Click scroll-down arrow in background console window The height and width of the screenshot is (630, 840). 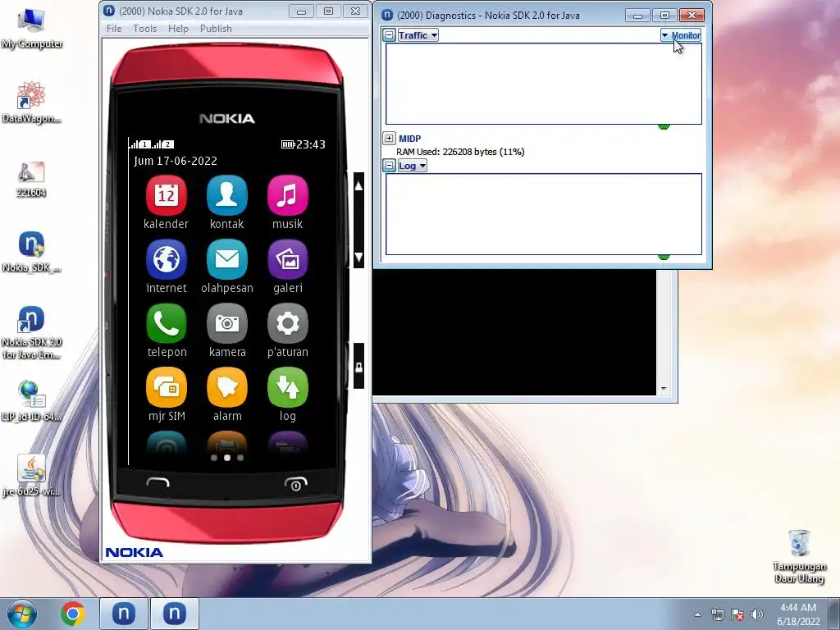pyautogui.click(x=664, y=389)
